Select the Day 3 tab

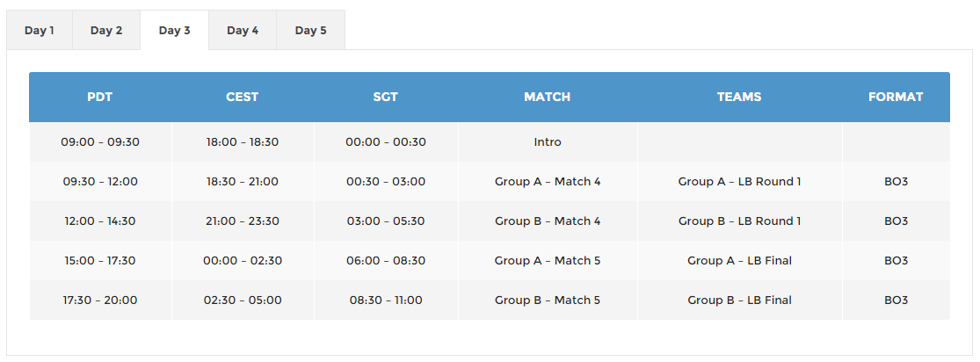[174, 30]
